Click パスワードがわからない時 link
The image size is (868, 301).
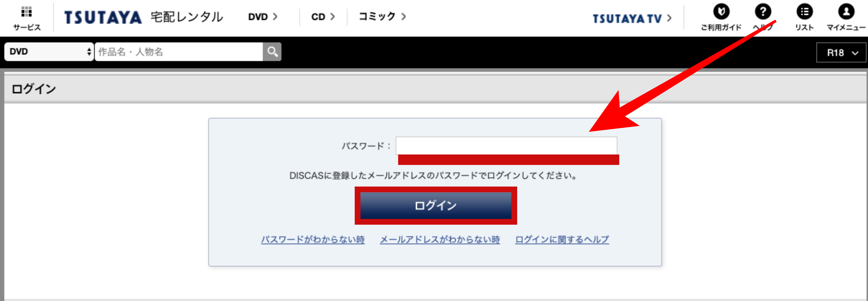313,240
